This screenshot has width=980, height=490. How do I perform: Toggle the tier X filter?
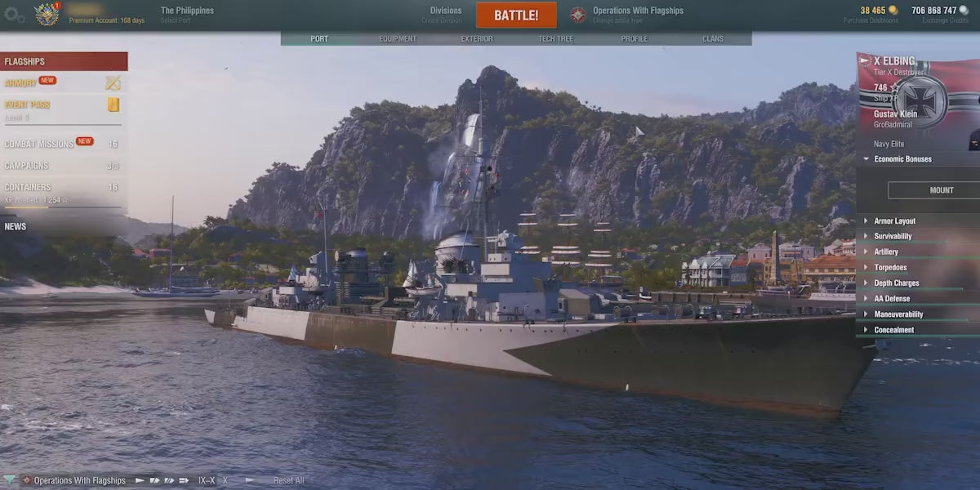225,481
